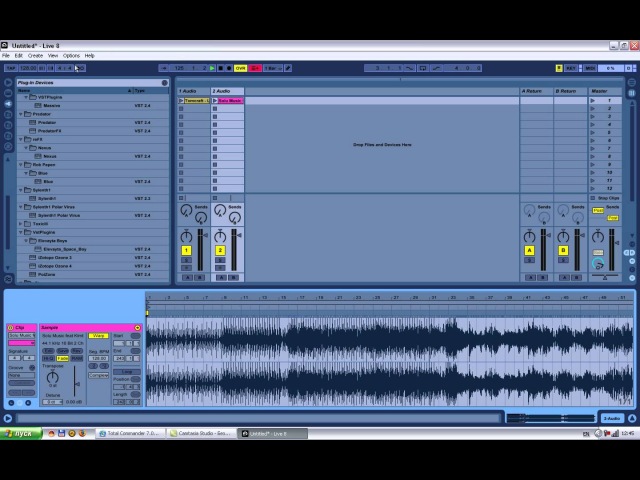Toggle the Warp button in Sample box
640x480 pixels.
[98, 336]
